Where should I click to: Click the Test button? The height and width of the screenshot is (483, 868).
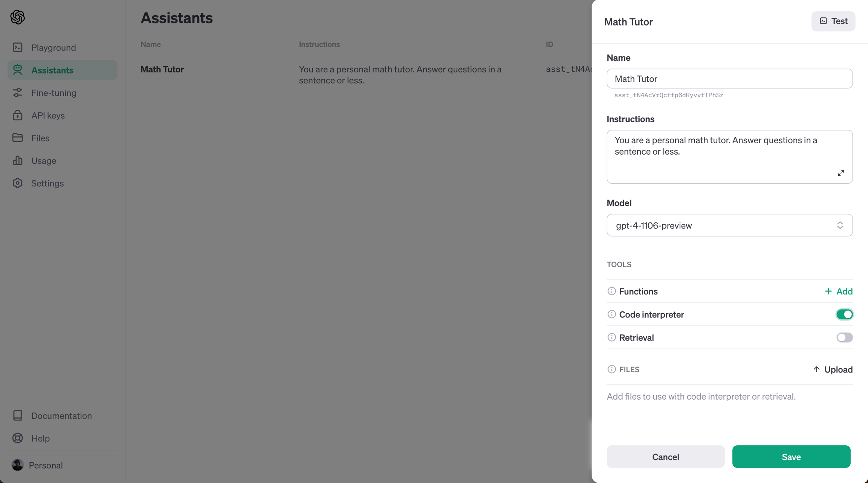(x=833, y=21)
